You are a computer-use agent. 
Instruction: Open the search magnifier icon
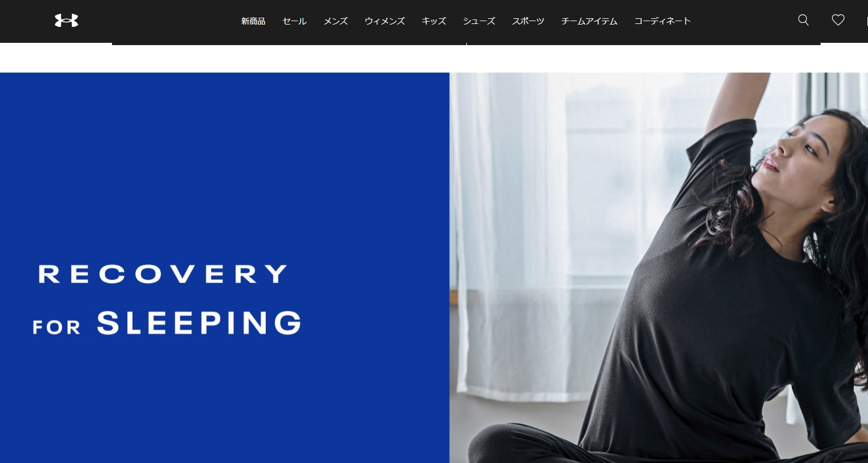coord(803,21)
